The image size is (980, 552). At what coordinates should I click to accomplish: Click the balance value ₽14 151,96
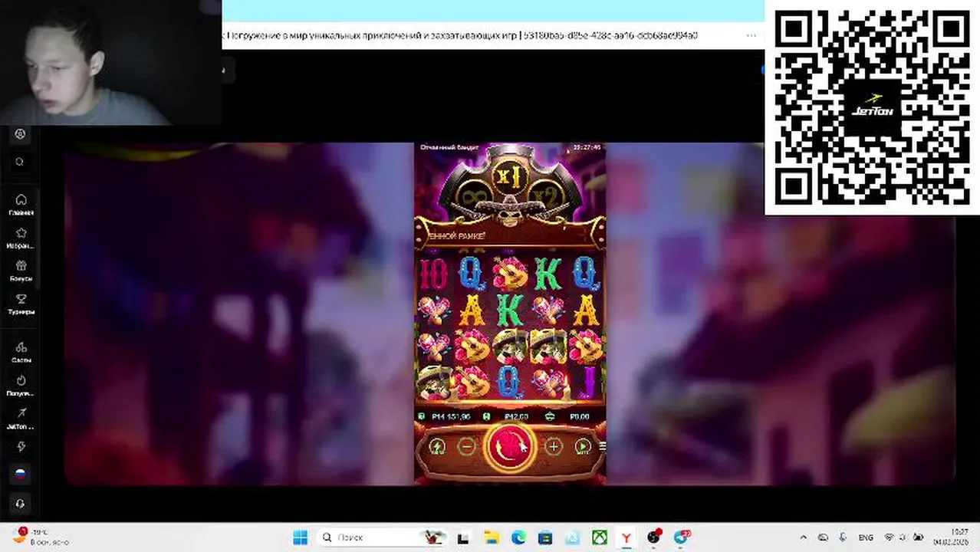[x=450, y=416]
